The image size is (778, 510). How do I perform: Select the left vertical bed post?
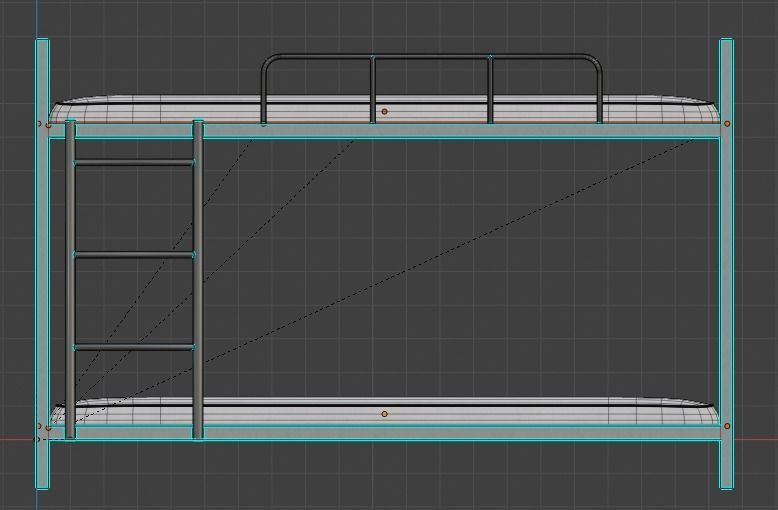43,263
